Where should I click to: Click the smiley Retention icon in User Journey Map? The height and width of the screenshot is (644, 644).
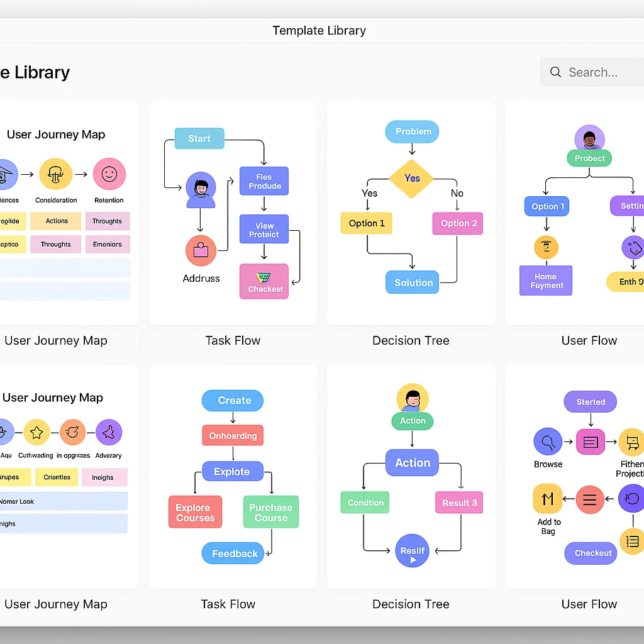pyautogui.click(x=109, y=175)
